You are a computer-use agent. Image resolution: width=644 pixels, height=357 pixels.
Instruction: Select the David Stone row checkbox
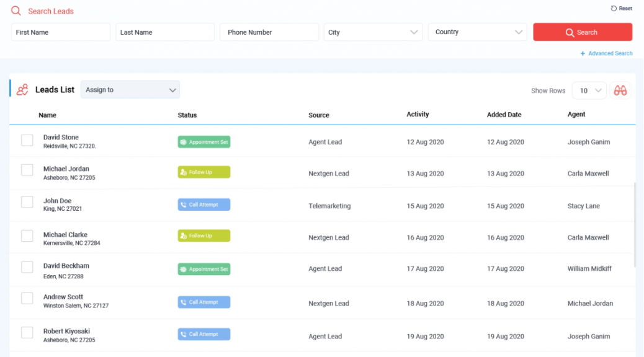(27, 140)
